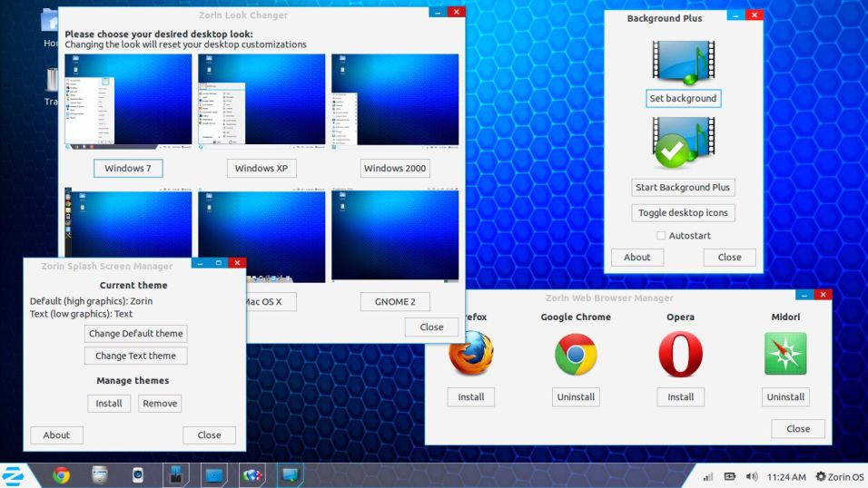This screenshot has width=868, height=488.
Task: Click Start Background Plus button
Action: tap(683, 187)
